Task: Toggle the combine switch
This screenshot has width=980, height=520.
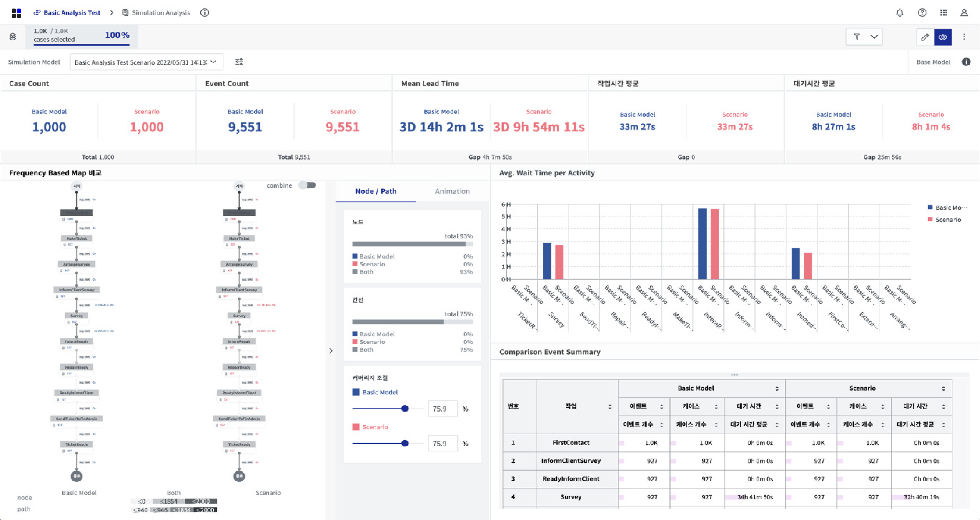Action: pos(307,185)
